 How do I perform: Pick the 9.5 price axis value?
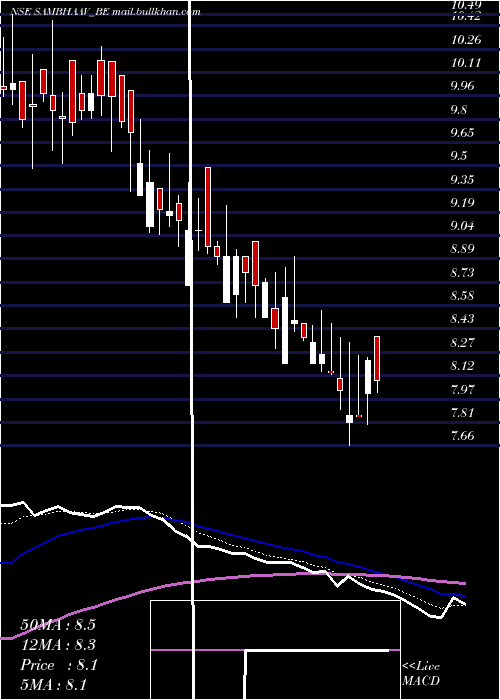click(x=459, y=156)
